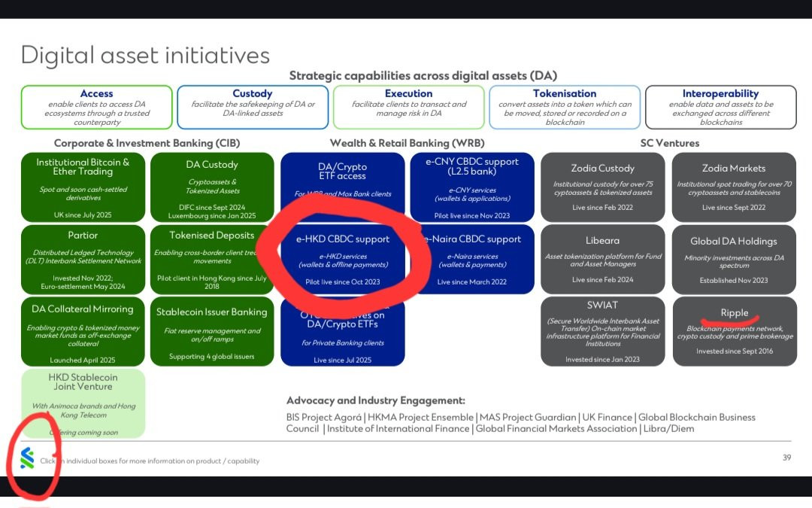Select the Zodia Custody box
This screenshot has width=812, height=508.
(x=603, y=187)
